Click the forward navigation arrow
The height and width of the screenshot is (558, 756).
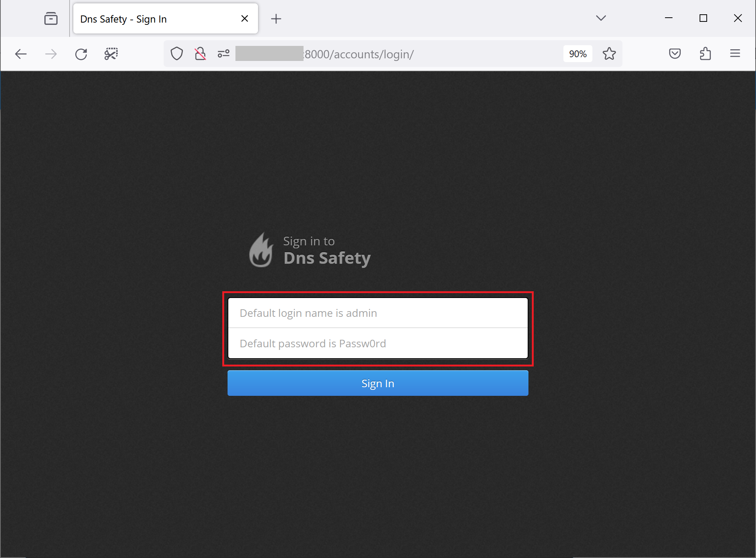(50, 54)
